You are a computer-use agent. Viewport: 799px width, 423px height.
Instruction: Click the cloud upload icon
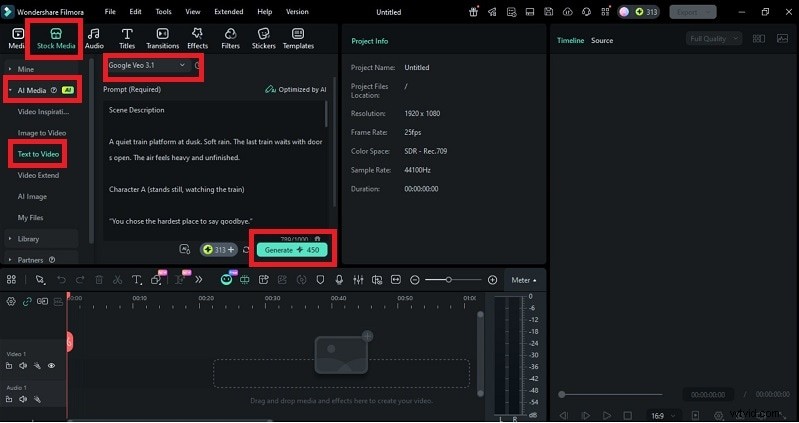click(568, 12)
